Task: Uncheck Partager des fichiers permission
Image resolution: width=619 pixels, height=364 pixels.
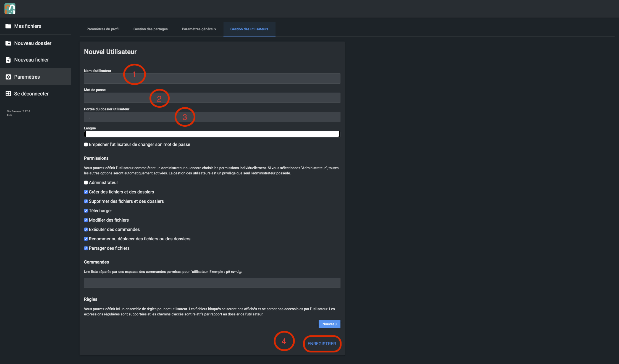Action: [x=86, y=248]
